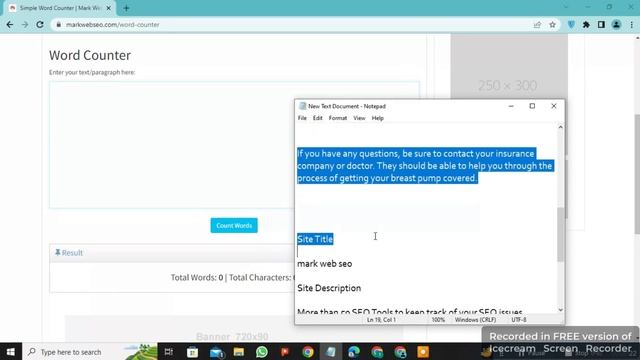Open Notepad Edit menu
This screenshot has width=640, height=360.
[x=318, y=118]
